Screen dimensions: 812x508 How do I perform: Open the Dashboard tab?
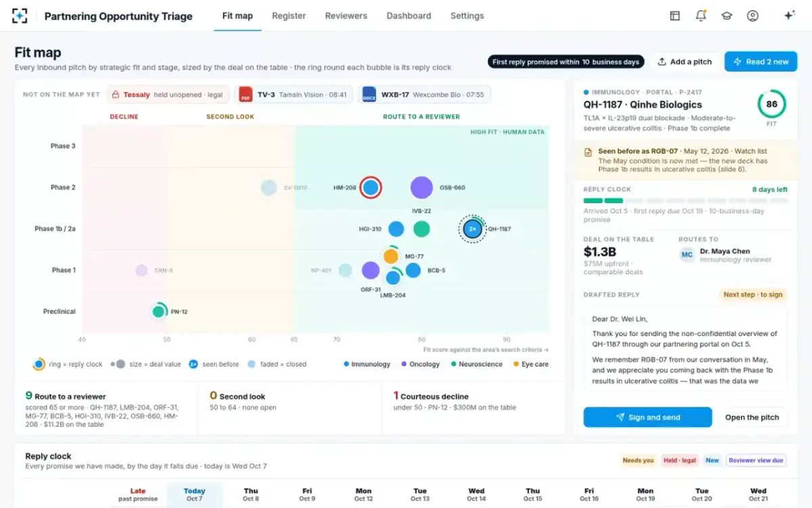click(x=409, y=16)
